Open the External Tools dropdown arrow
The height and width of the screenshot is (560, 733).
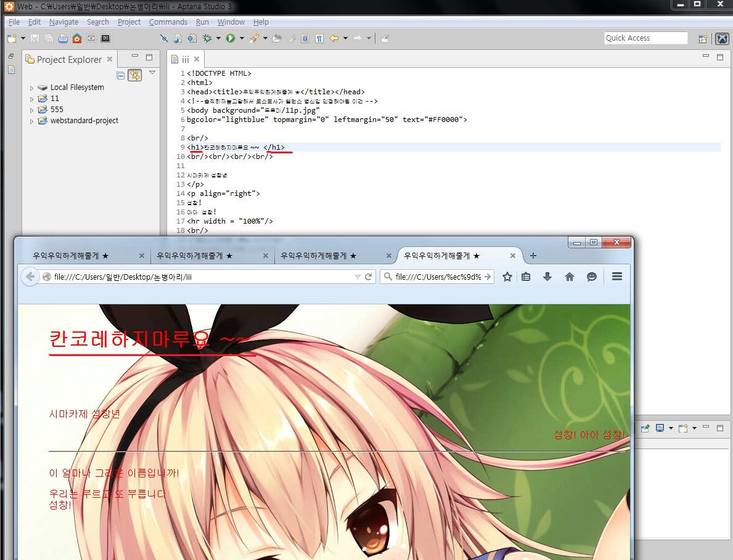coord(265,38)
